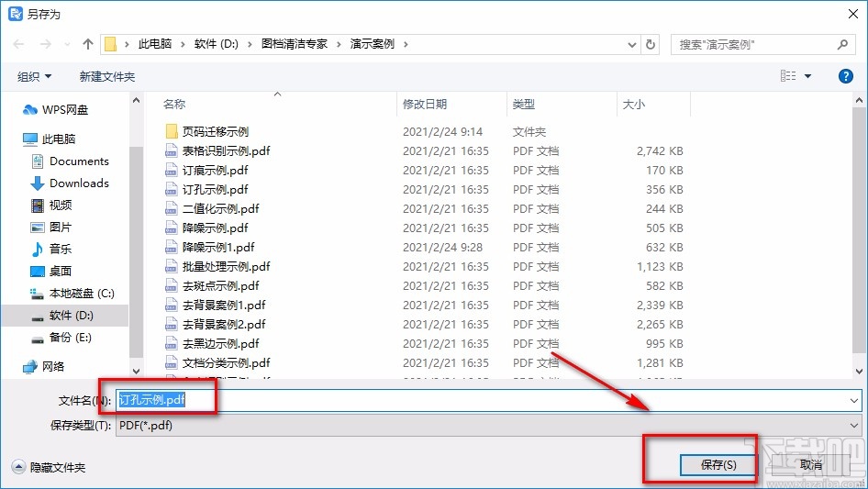Expand file name combo box arrow
The height and width of the screenshot is (489, 868).
click(853, 400)
